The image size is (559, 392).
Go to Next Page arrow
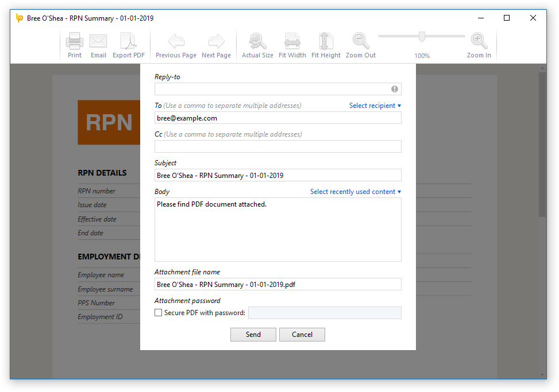[216, 41]
